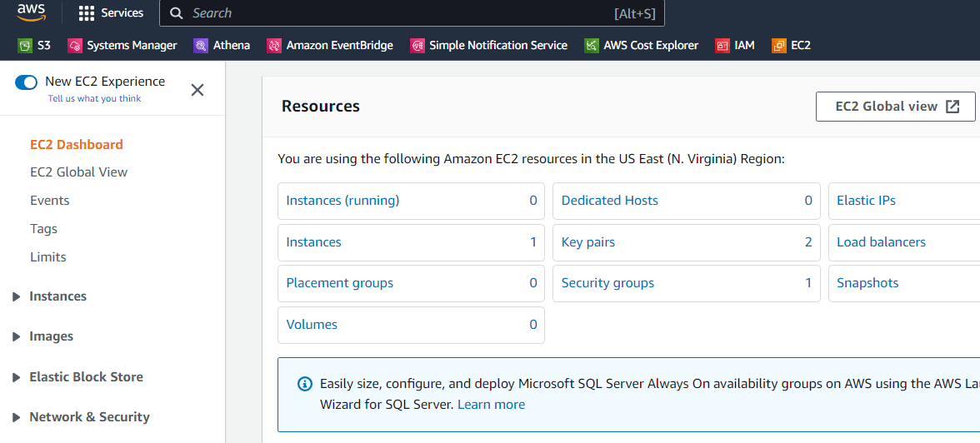The width and height of the screenshot is (980, 443).
Task: Click the Systems Manager shortcut icon
Action: pyautogui.click(x=74, y=45)
